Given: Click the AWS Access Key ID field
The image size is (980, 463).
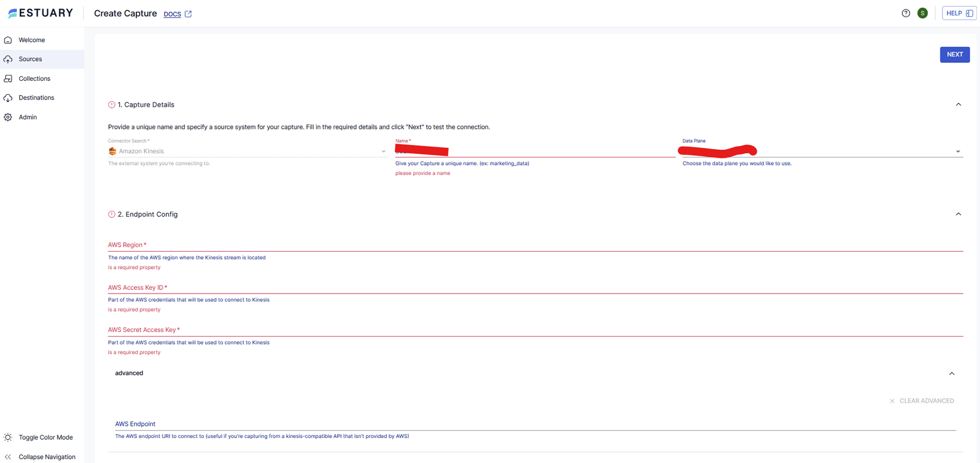Looking at the screenshot, I should tap(535, 288).
